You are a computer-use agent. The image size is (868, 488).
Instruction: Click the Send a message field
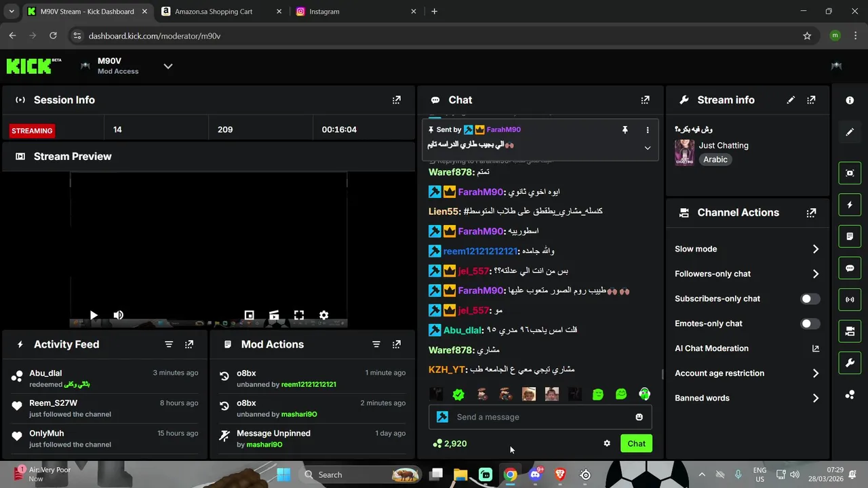click(540, 417)
